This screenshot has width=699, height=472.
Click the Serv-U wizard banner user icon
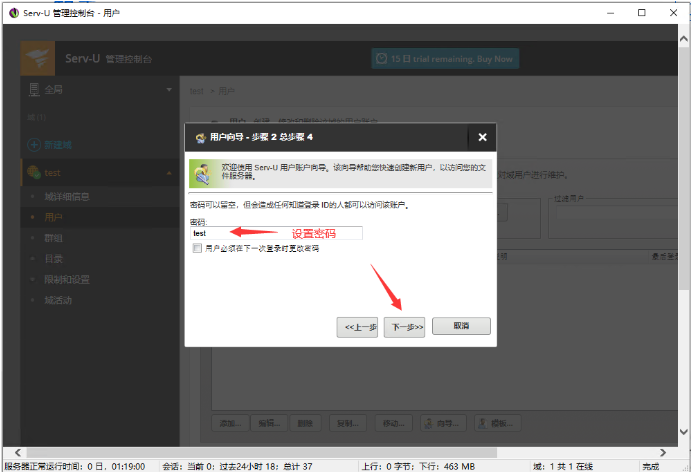click(x=202, y=174)
